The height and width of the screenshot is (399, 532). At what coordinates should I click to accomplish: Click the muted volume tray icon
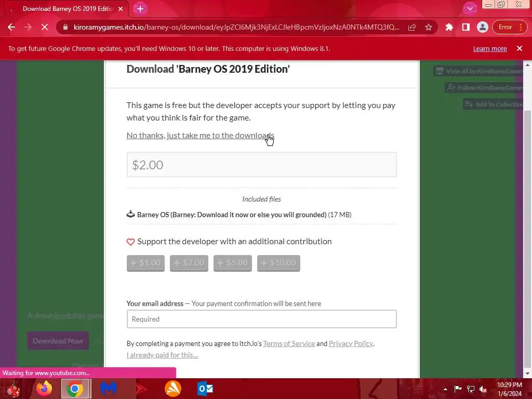pyautogui.click(x=483, y=389)
